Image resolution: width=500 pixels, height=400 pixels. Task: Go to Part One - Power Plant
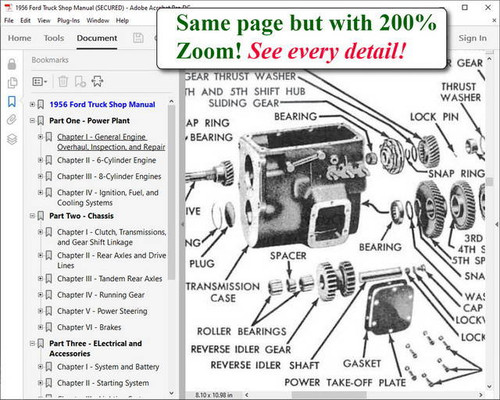(x=89, y=121)
